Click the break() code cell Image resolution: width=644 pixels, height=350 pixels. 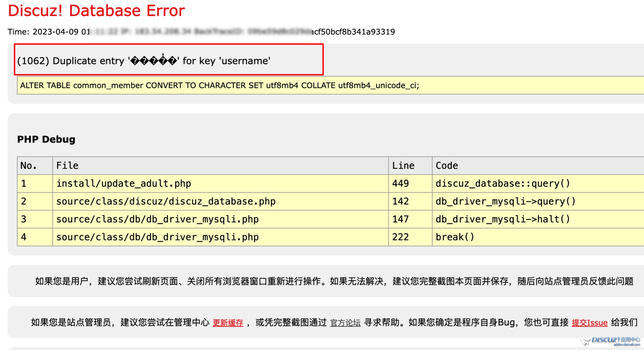point(455,237)
